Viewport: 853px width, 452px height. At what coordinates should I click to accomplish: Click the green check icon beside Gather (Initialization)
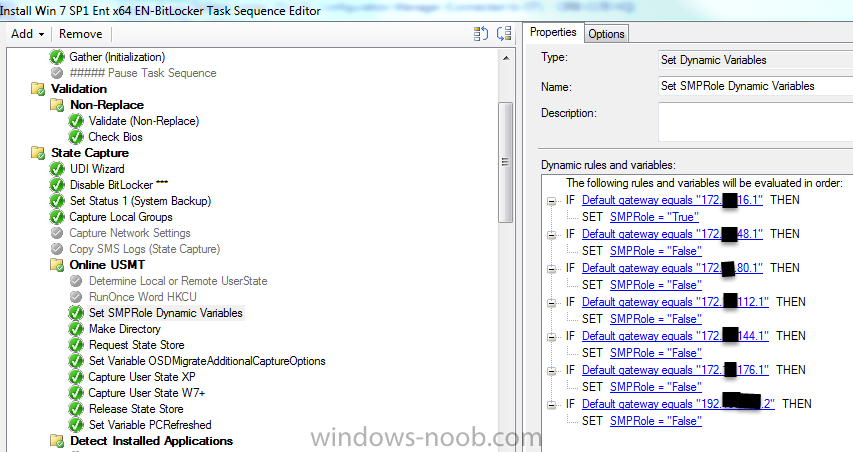pyautogui.click(x=57, y=57)
